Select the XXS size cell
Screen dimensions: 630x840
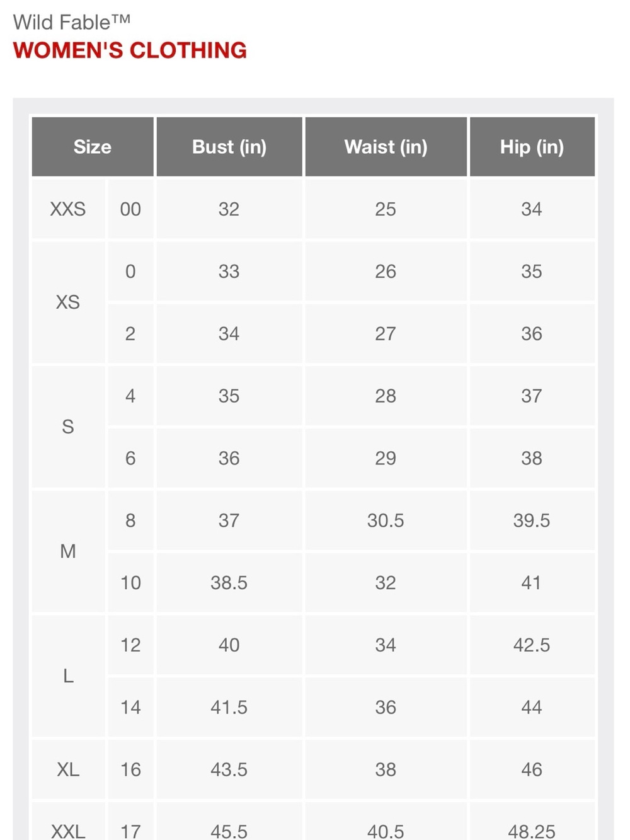pos(68,209)
